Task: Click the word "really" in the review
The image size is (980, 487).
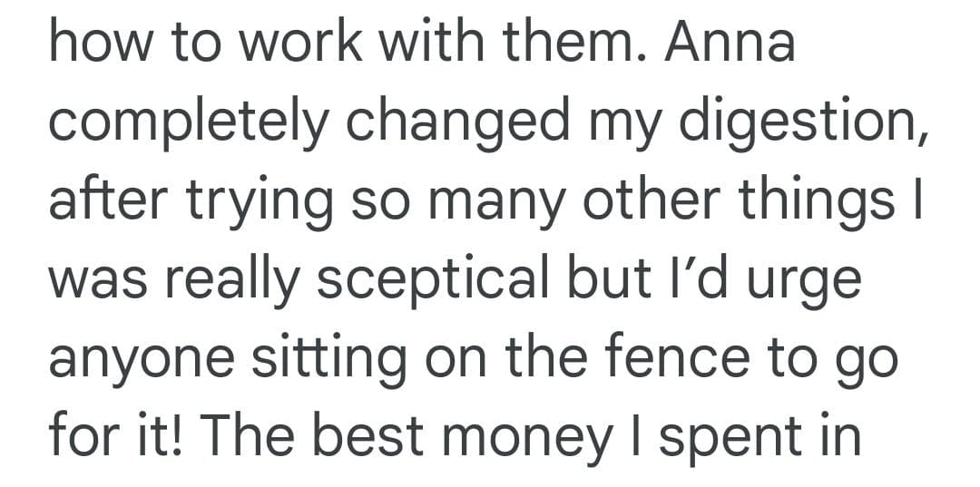Action: (242, 279)
